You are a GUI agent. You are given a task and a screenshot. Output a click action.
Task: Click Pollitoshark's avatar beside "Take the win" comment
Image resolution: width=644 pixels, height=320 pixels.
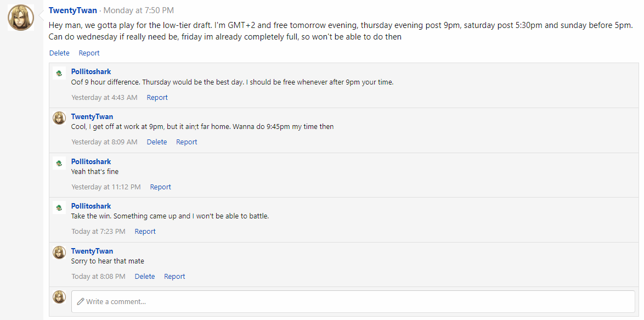(59, 207)
